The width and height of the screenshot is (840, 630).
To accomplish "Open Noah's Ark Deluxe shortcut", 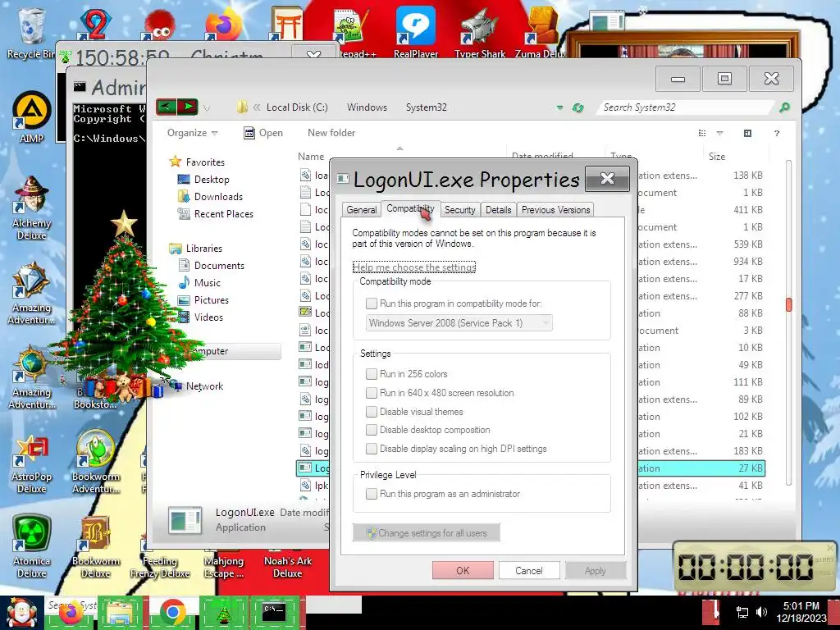I will (x=288, y=567).
